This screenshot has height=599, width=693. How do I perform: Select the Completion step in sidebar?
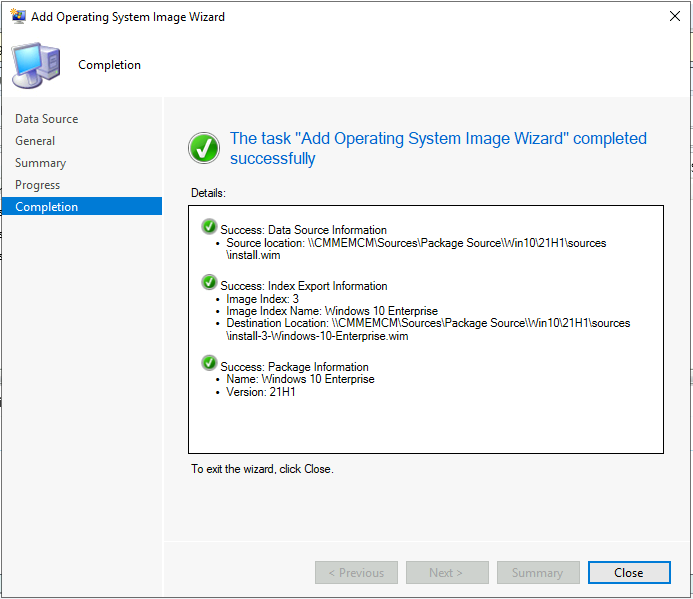[x=82, y=206]
